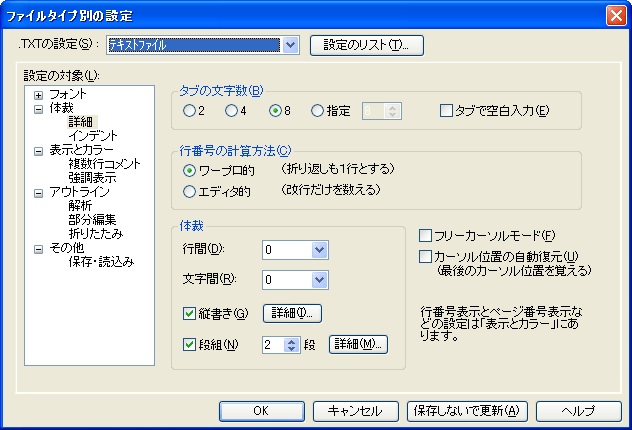Screen dimensions: 632x430
Task: Increase 段組 column count stepper
Action: 291,340
